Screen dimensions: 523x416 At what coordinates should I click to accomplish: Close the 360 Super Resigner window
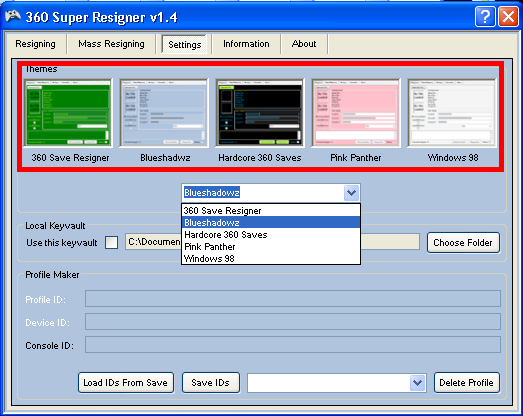point(508,16)
